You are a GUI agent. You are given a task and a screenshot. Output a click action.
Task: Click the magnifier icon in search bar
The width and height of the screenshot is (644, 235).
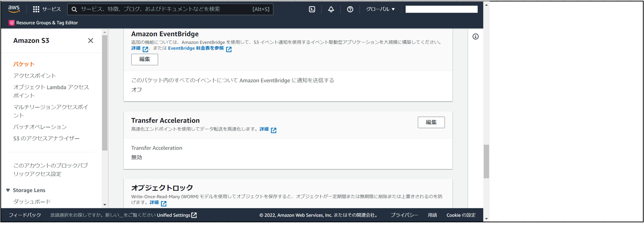tap(74, 9)
